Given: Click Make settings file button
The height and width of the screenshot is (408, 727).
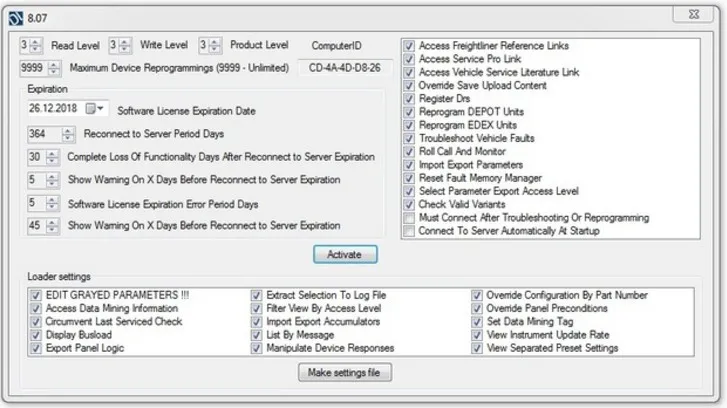Looking at the screenshot, I should (x=344, y=372).
